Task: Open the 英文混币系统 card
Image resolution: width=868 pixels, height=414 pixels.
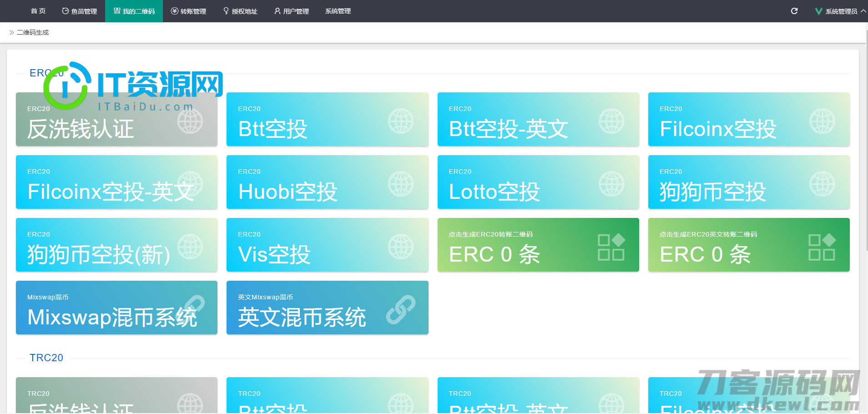Action: (328, 308)
